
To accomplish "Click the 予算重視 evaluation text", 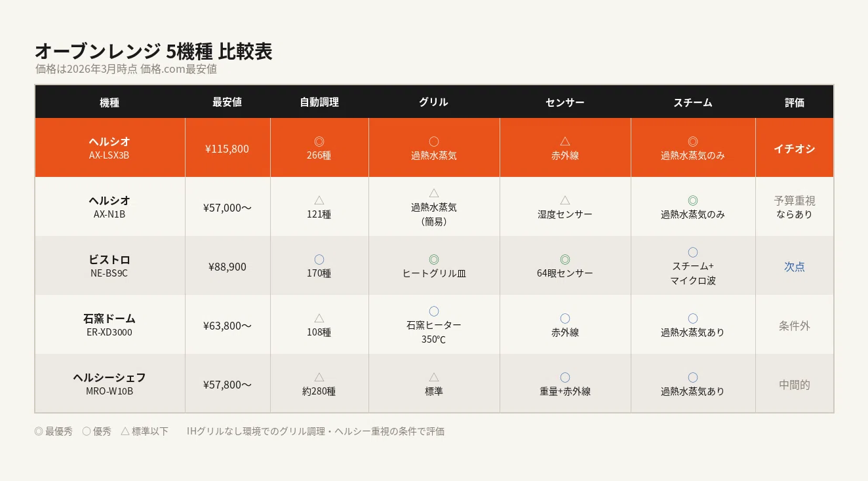I will [795, 201].
